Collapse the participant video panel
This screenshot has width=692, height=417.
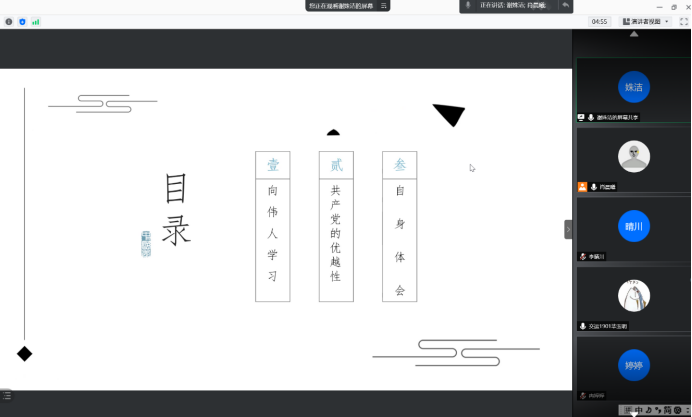point(568,229)
